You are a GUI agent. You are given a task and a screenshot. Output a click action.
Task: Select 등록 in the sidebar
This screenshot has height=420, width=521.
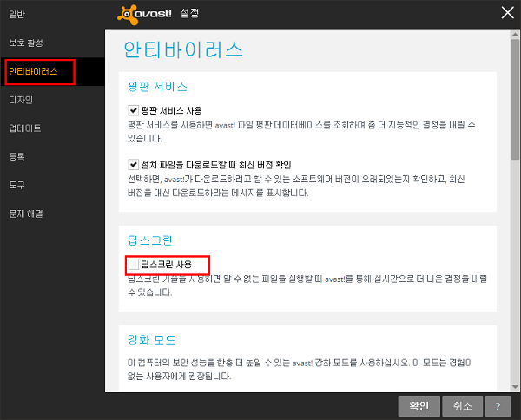pos(17,157)
